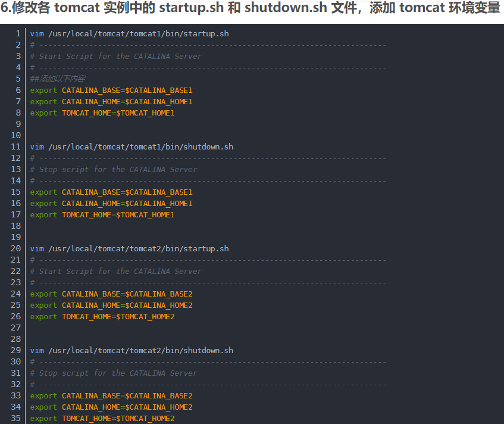Screen dimensions: 504x424
Task: Click the vim tomcat1/bin/shutdown.sh command
Action: [x=132, y=147]
